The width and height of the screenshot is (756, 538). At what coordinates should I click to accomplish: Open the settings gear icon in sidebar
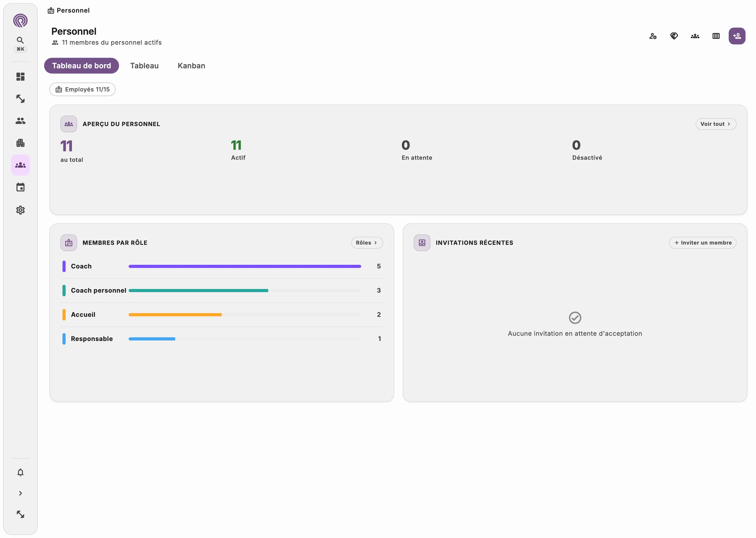pyautogui.click(x=20, y=210)
